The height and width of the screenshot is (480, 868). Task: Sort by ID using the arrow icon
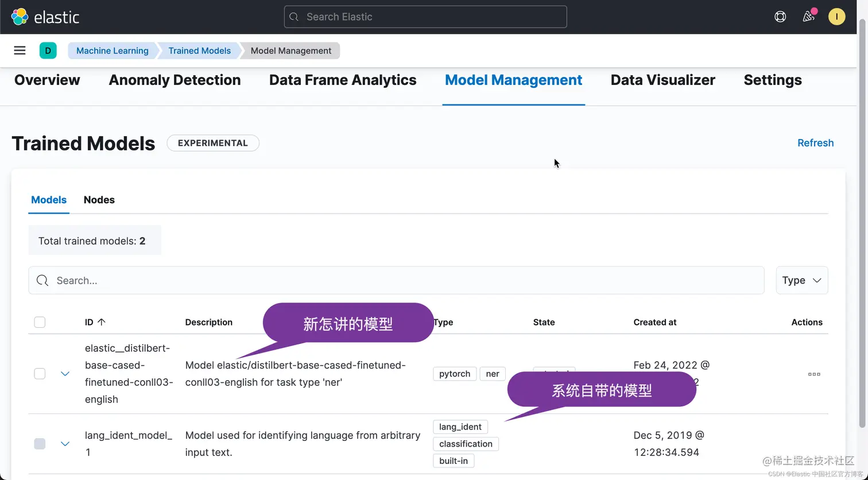click(x=102, y=322)
